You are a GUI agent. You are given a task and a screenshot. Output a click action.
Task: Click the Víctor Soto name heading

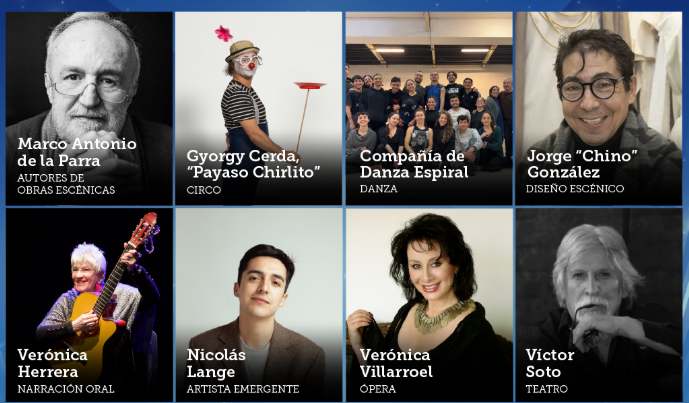point(550,363)
